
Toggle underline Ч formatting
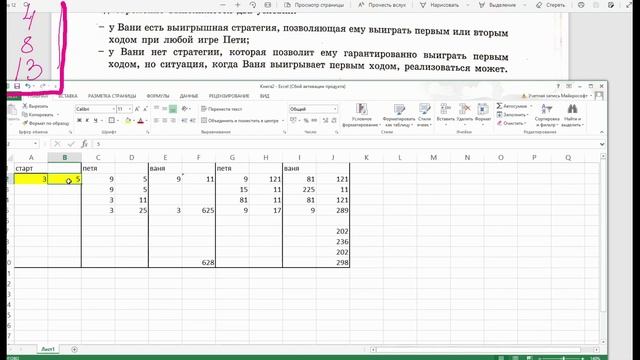pyautogui.click(x=96, y=120)
